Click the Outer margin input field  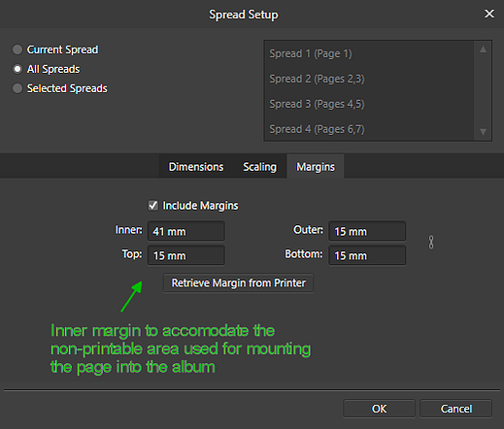tap(367, 231)
